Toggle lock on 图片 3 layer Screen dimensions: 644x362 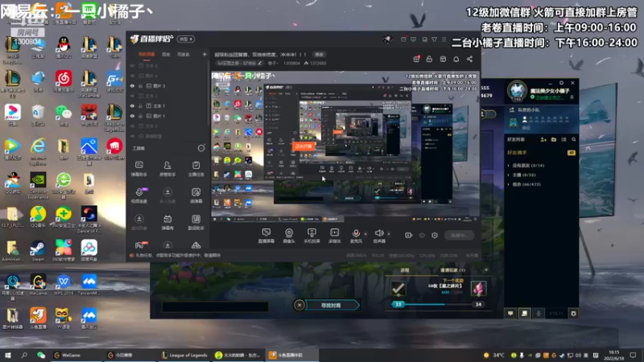coord(140,86)
